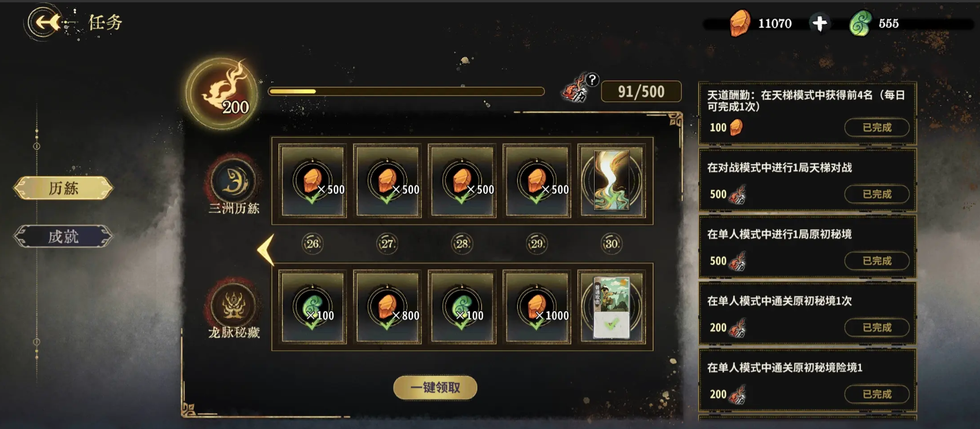Select level 26 x500 gem reward

[x=313, y=181]
